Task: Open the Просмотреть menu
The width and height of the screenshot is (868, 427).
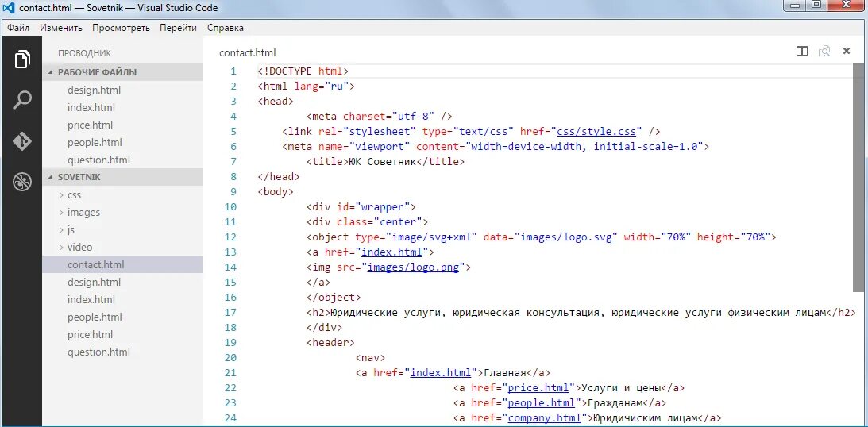Action: [121, 28]
